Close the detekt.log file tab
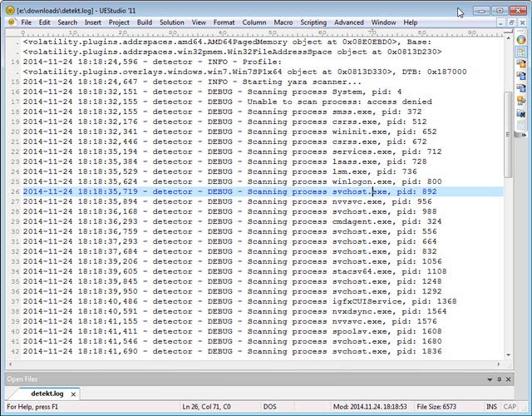Viewport: 532px width, 416px height. (73, 394)
